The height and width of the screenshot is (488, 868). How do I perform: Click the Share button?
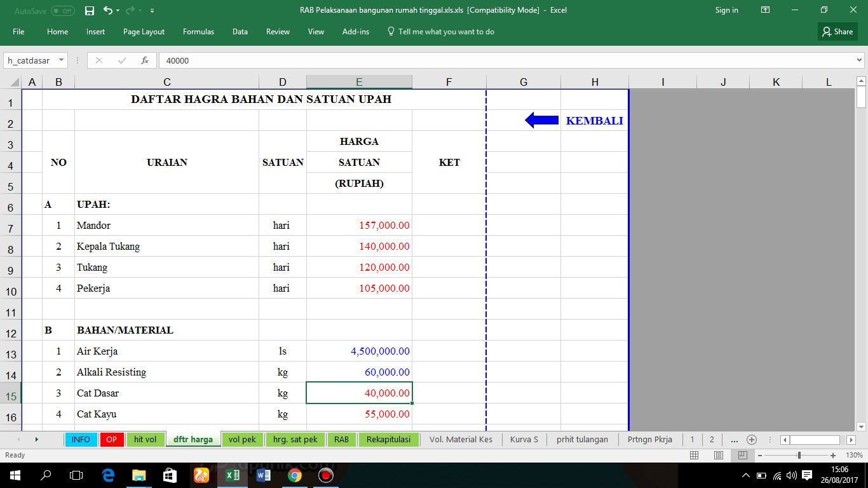(x=837, y=31)
